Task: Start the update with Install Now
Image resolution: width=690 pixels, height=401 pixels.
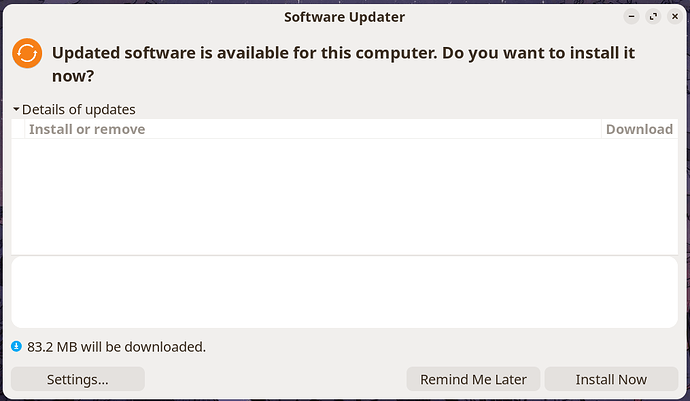Action: (x=611, y=379)
